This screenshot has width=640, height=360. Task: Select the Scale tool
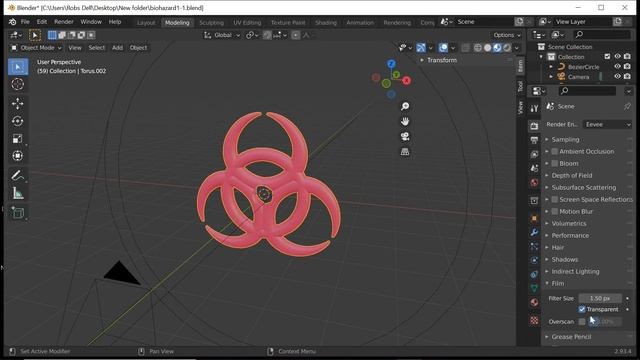[x=18, y=138]
